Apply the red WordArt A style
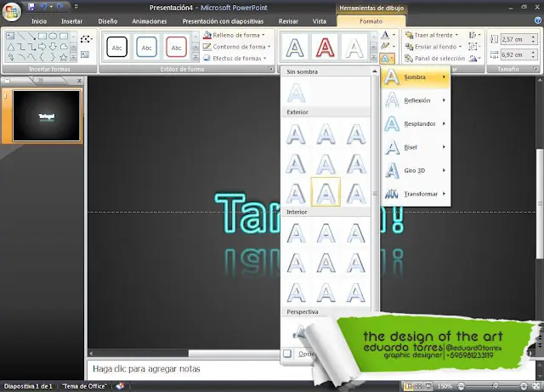The height and width of the screenshot is (392, 544). pos(325,47)
